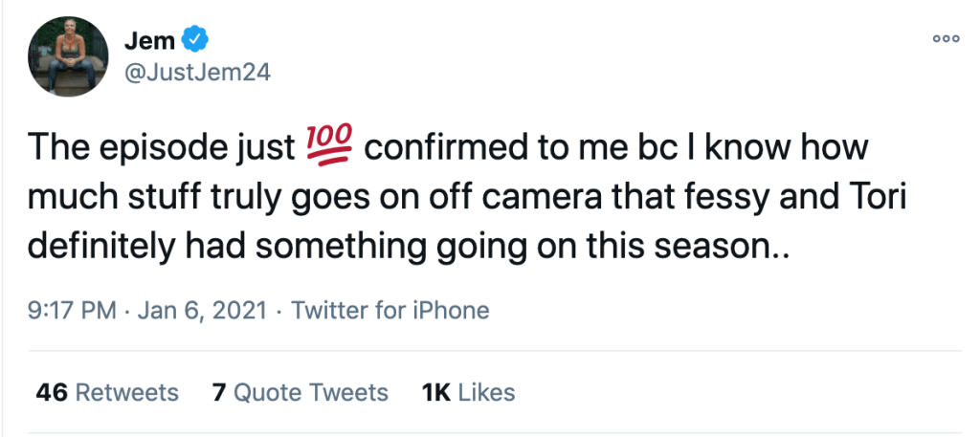Image resolution: width=980 pixels, height=437 pixels.
Task: Click the display name Jem
Action: point(148,39)
